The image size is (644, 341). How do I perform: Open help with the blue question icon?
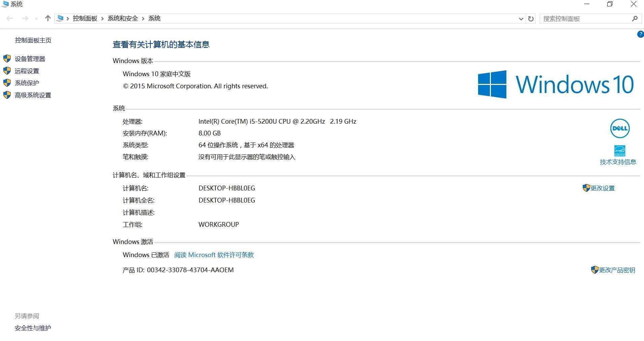pos(641,34)
